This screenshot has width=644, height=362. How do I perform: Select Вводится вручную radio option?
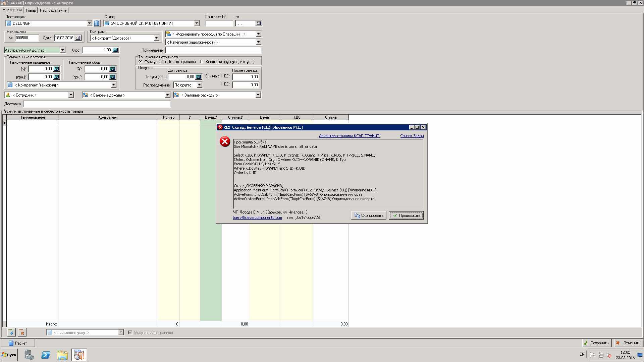click(202, 62)
